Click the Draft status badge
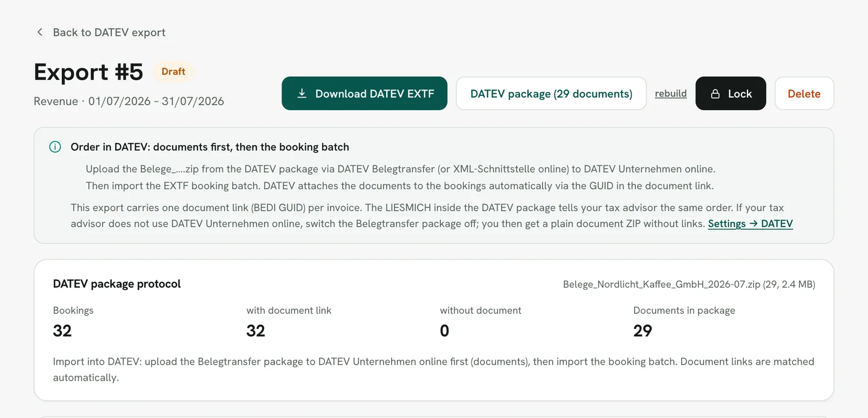 click(x=173, y=72)
